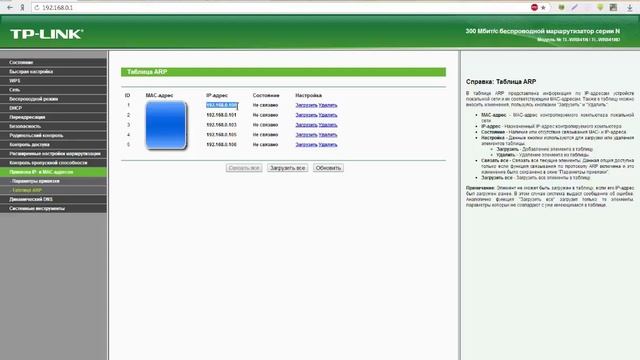Viewport: 640px width, 360px height.
Task: Open the Сеть menu item
Action: [x=53, y=90]
